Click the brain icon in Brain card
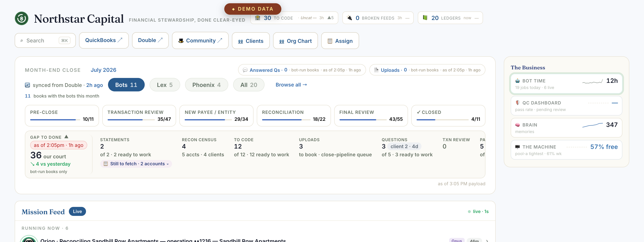Screen dimensions: 644x242 [x=517, y=125]
